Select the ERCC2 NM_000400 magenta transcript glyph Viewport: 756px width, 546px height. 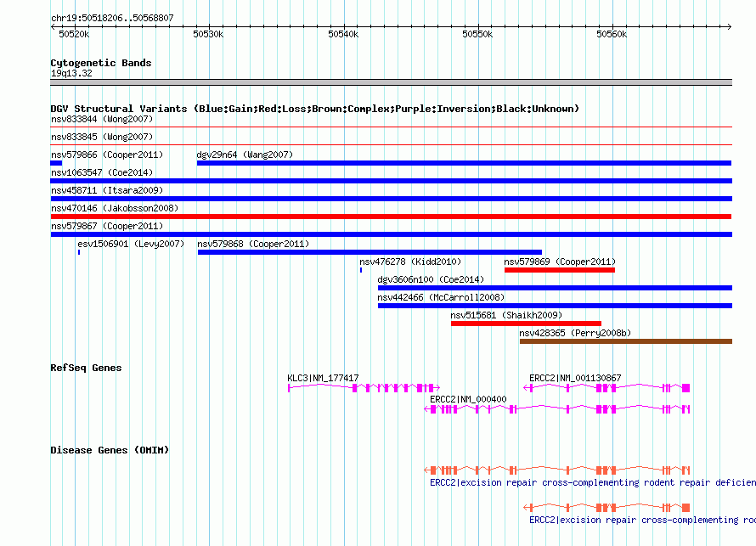[557, 409]
